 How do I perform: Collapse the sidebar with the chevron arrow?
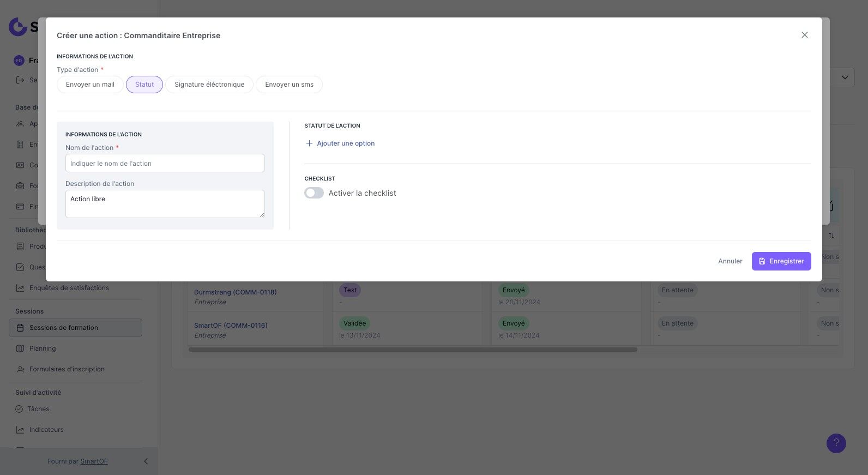146,461
